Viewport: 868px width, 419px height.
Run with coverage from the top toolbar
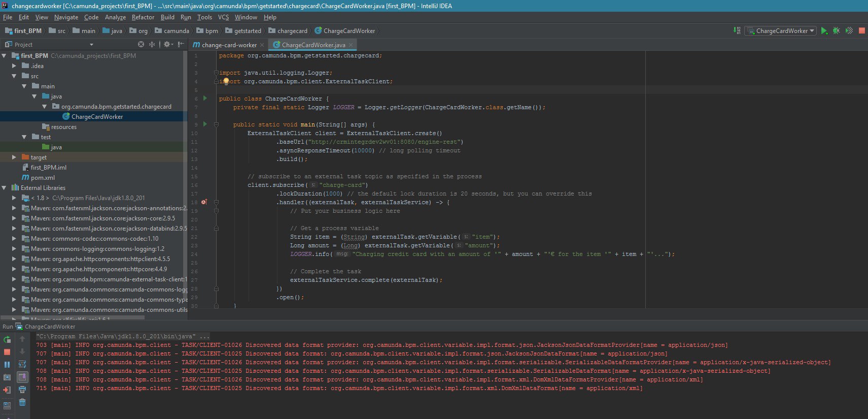(849, 31)
